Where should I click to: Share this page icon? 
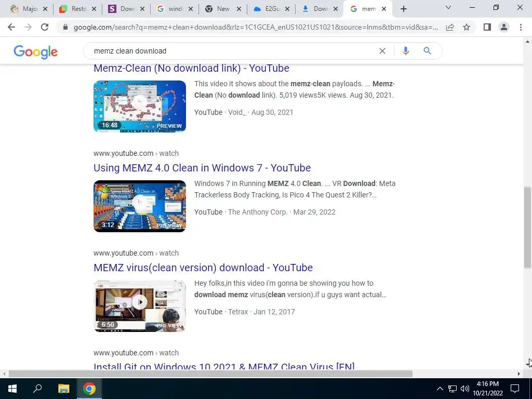pyautogui.click(x=450, y=27)
